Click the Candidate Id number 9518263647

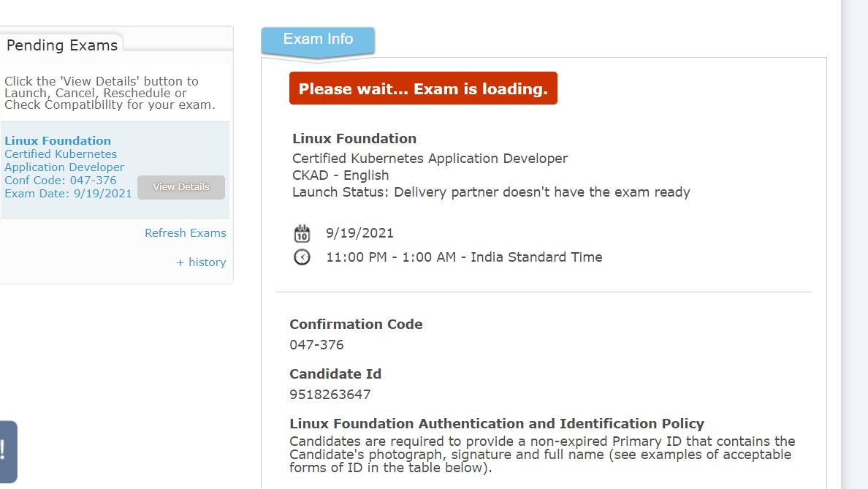tap(330, 395)
